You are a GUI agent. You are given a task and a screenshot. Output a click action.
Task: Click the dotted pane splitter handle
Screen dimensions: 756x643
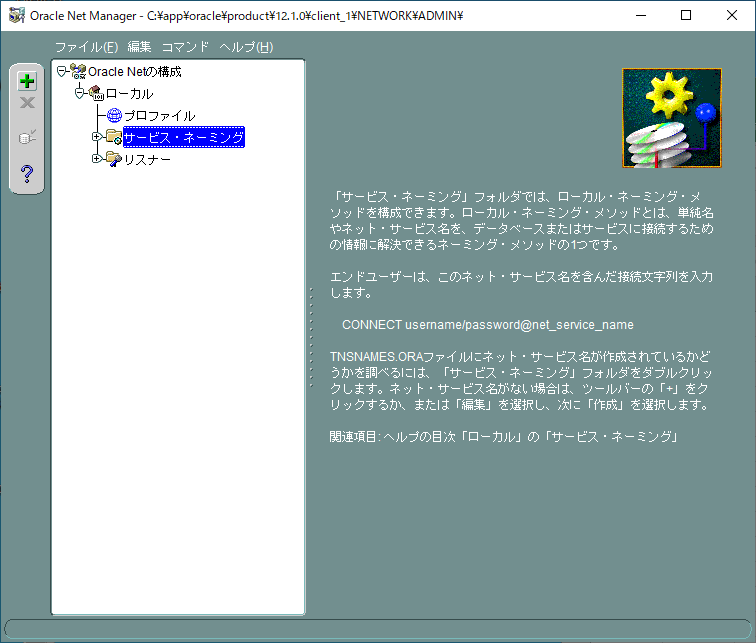coord(311,337)
